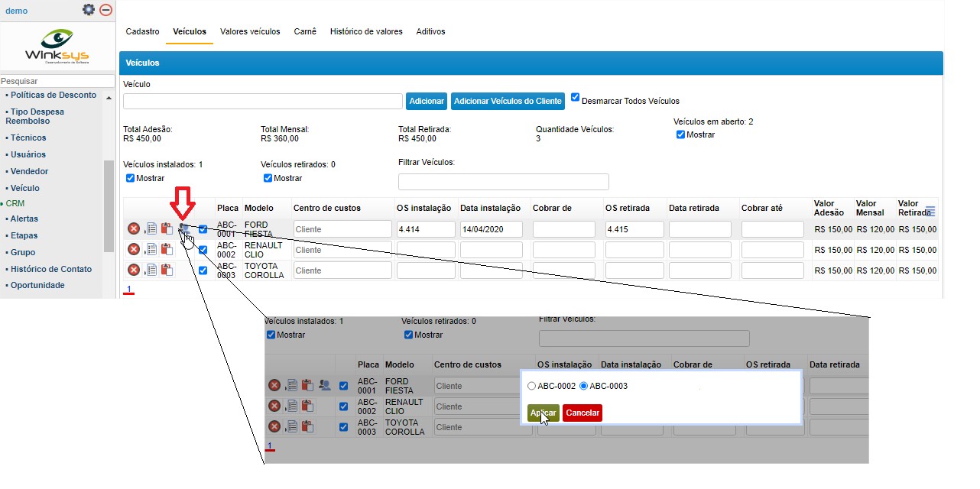
Task: Click red delete icon on Toyota Corolla row in inset
Action: click(274, 426)
